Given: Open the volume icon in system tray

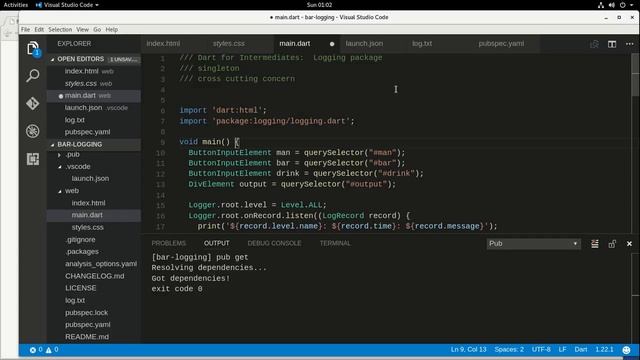Looking at the screenshot, I should 611,5.
